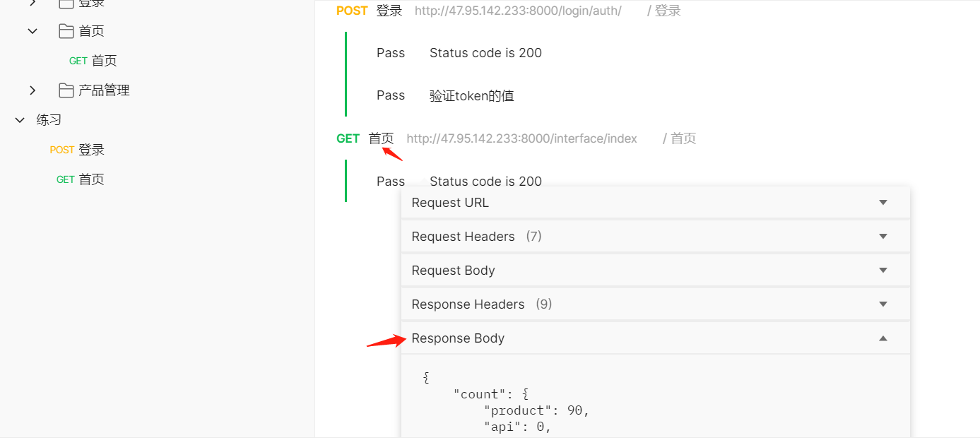Image resolution: width=980 pixels, height=445 pixels.
Task: Expand the Request Body section arrow
Action: tap(882, 271)
